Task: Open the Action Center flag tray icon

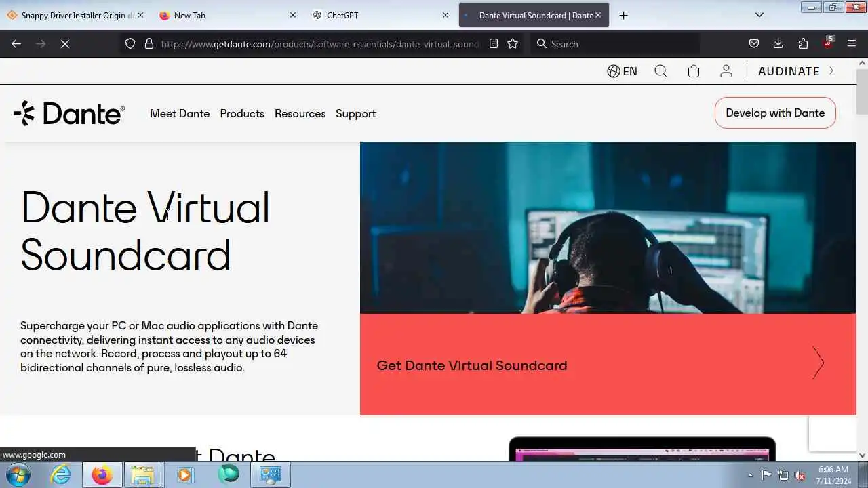Action: tap(766, 475)
